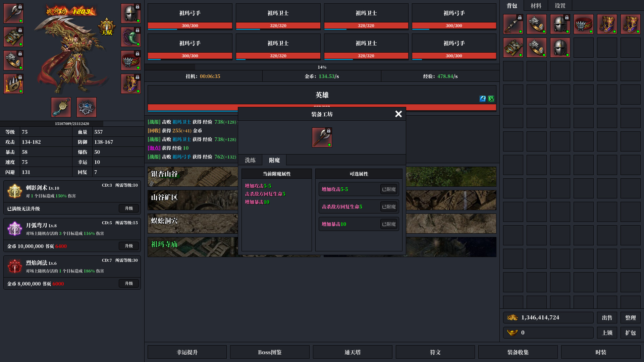
Task: Click the helmet item in the backpack grid
Action: pos(560,24)
